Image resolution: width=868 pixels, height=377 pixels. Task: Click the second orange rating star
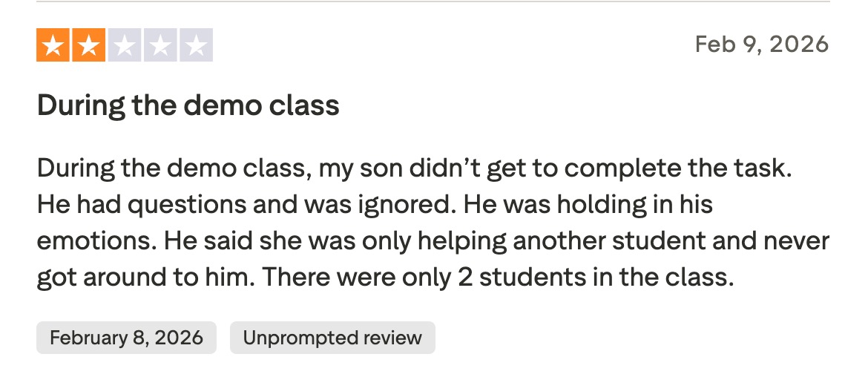89,45
